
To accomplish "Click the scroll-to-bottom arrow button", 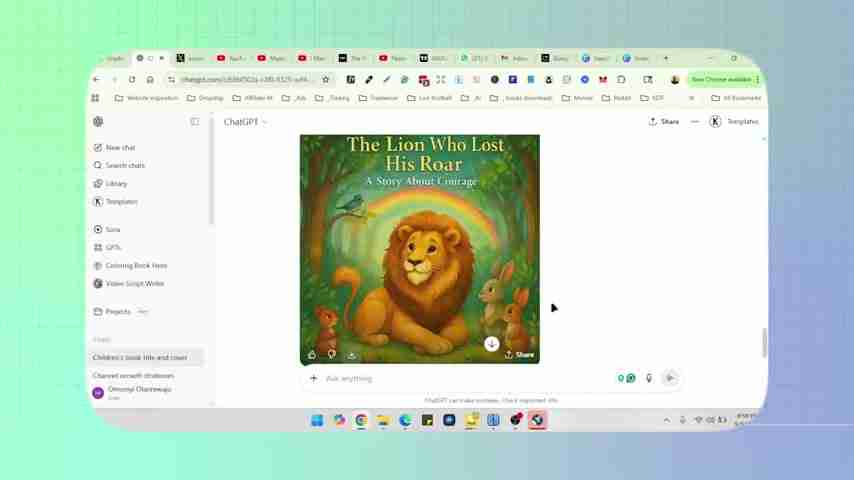I will [491, 343].
